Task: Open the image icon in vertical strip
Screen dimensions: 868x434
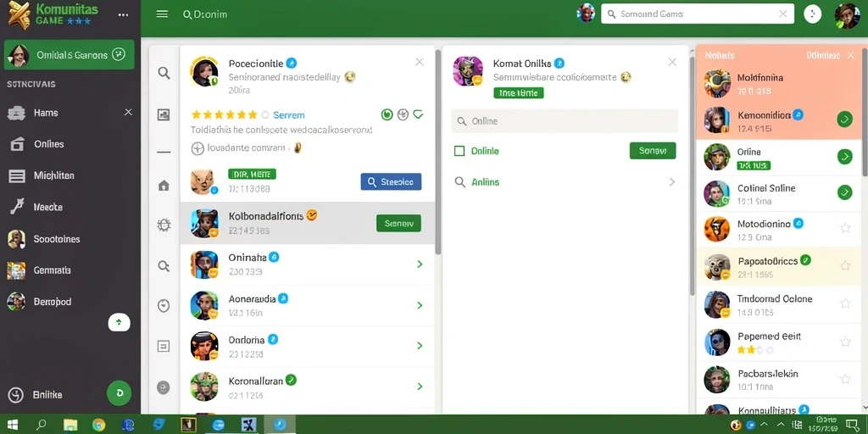Action: pos(164,115)
